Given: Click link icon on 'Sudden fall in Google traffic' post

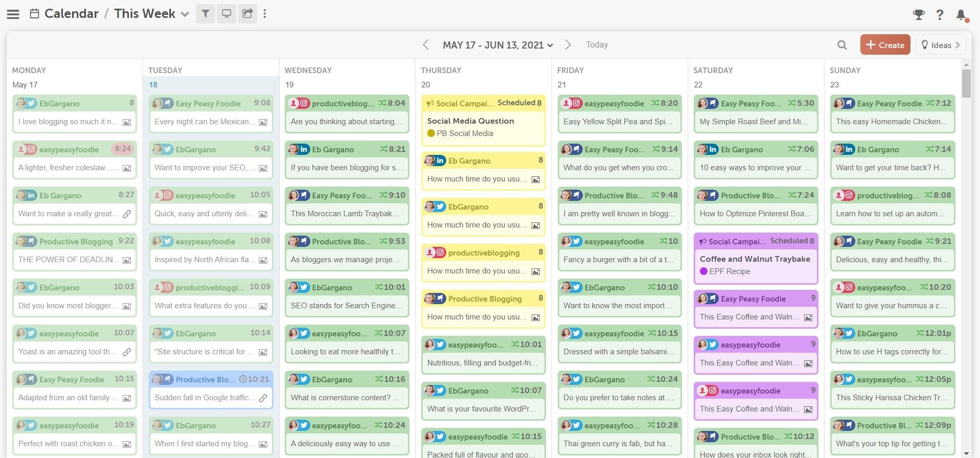Looking at the screenshot, I should 263,398.
